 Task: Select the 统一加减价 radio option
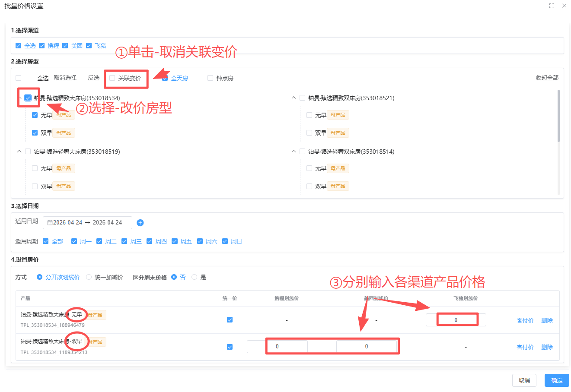[x=89, y=277]
